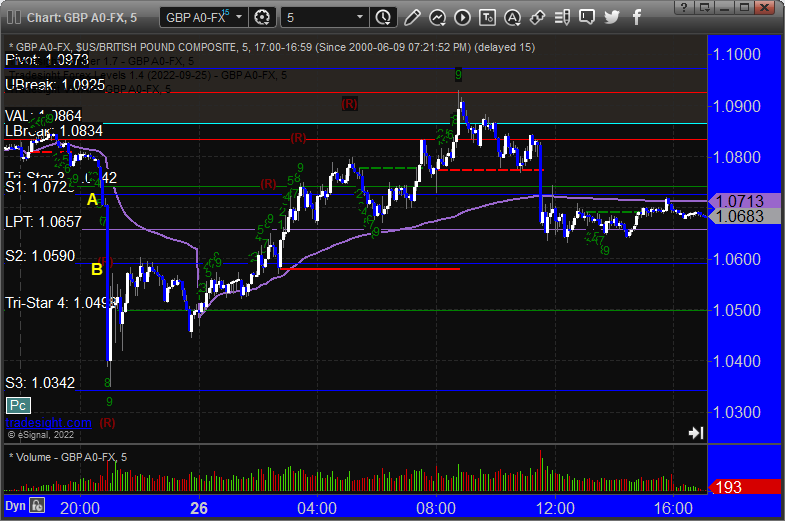Open the help question mark button
Viewport: 785px width, 521px height.
(684, 7)
